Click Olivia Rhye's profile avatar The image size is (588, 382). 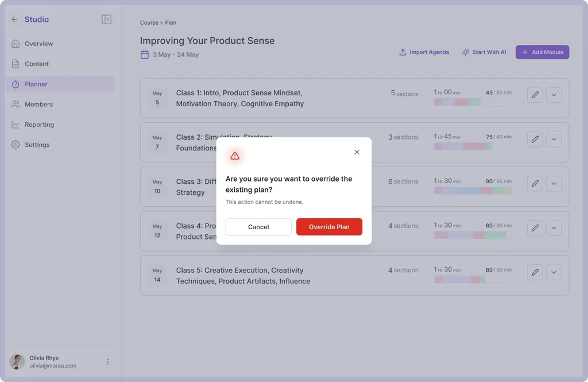(17, 362)
